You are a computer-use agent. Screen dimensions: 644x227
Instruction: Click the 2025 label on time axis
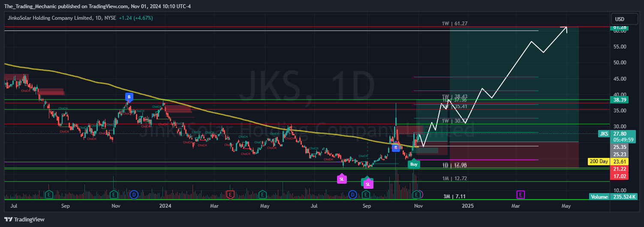coord(468,206)
